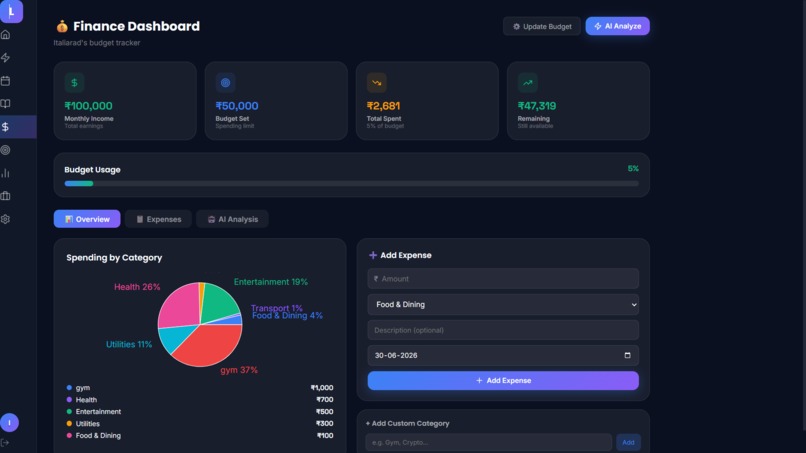The image size is (806, 453).
Task: Click the Description (optional) field
Action: (503, 330)
